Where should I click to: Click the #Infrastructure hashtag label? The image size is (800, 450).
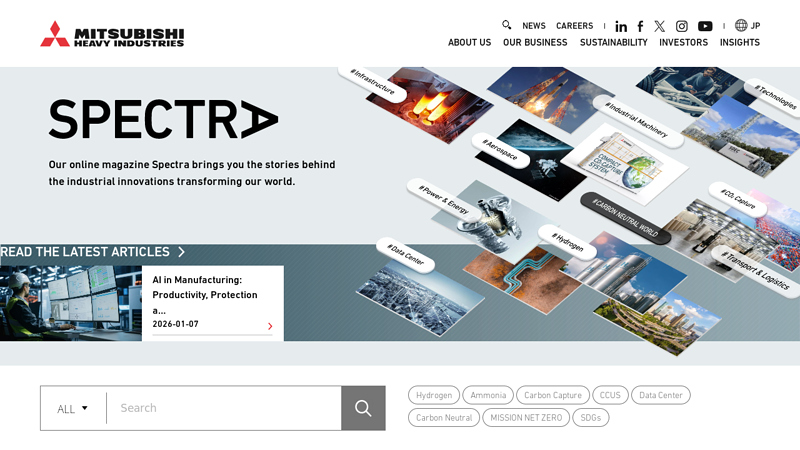[x=372, y=82]
